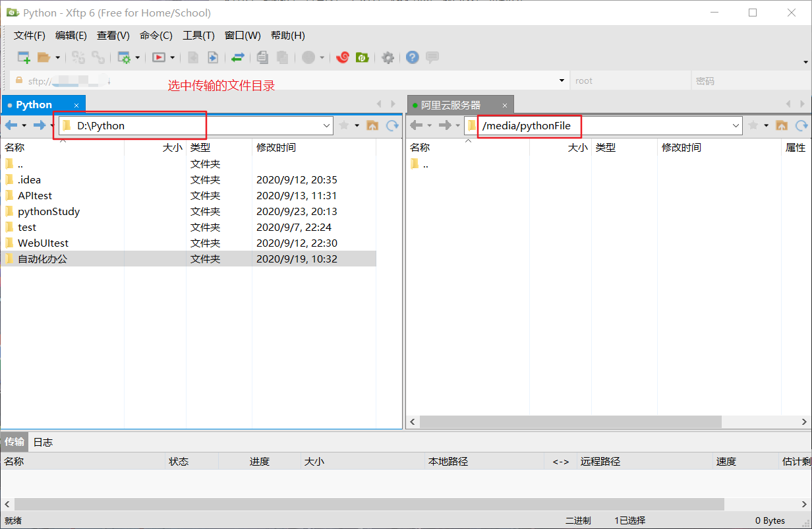
Task: Select the pythonStudy folder
Action: tap(48, 211)
